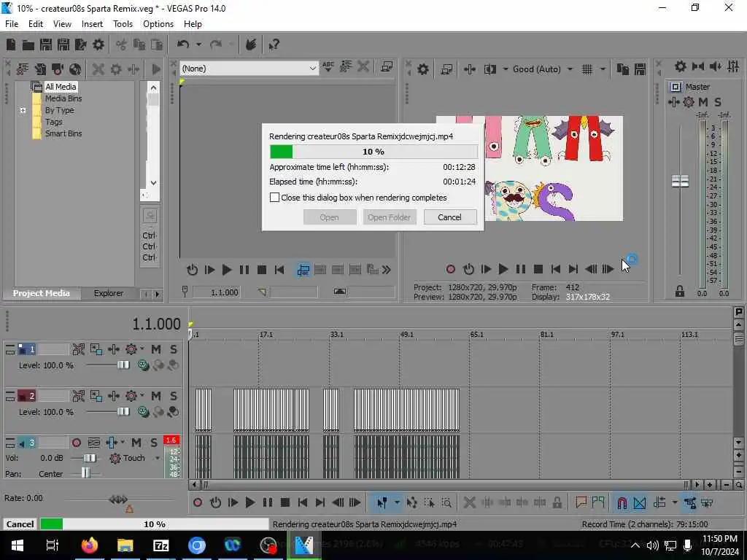Image resolution: width=747 pixels, height=560 pixels.
Task: Arm audio track 3 for record
Action: click(x=76, y=443)
